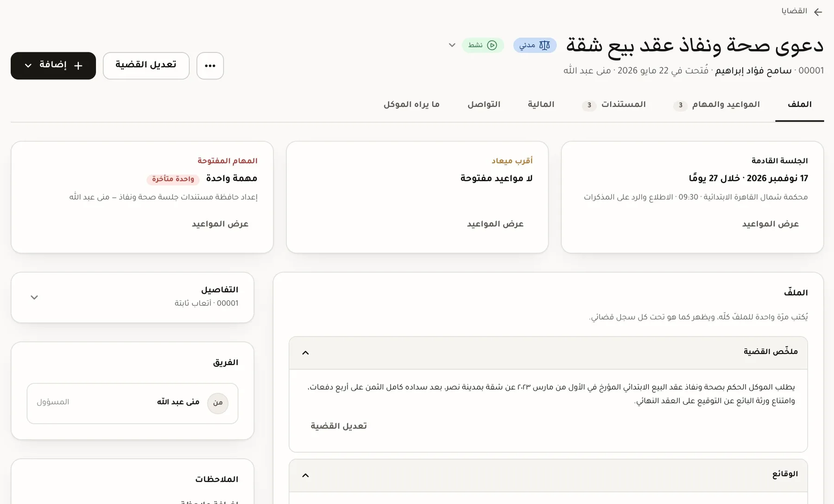The image size is (834, 504).
Task: Click the من avatar of منى عبد الله
Action: (x=218, y=403)
